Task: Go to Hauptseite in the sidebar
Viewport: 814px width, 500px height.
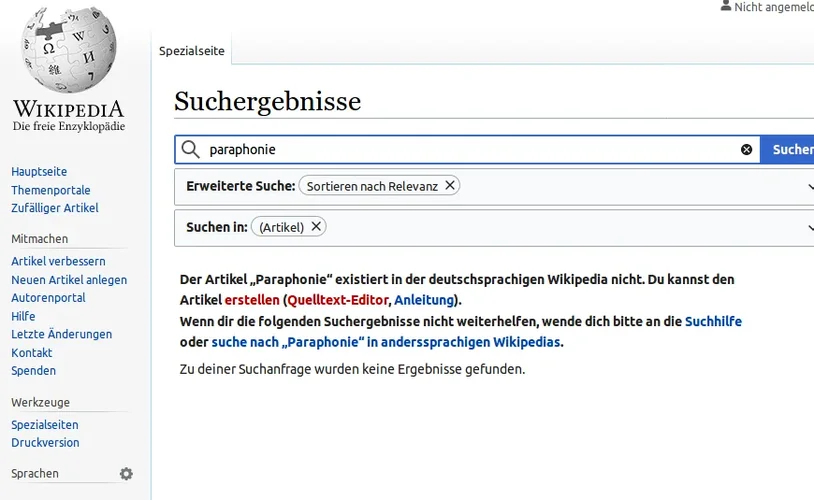Action: coord(39,171)
